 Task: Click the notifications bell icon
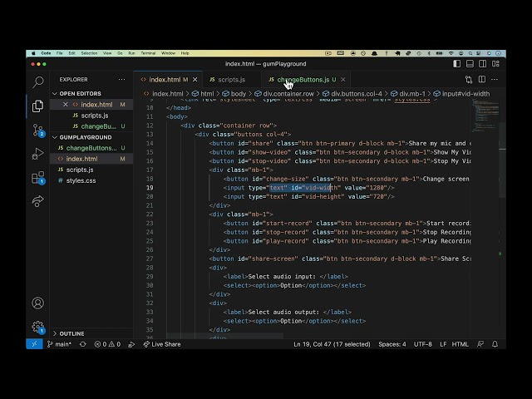pos(495,344)
